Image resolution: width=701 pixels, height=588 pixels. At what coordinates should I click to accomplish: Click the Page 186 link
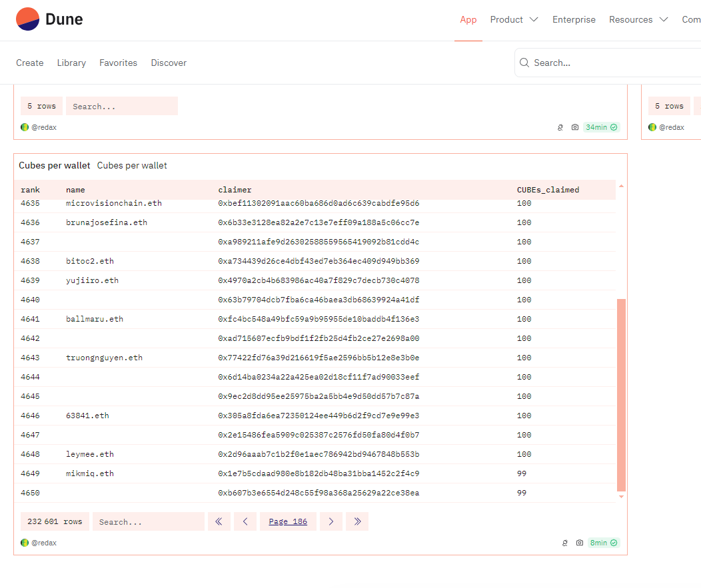pos(288,521)
